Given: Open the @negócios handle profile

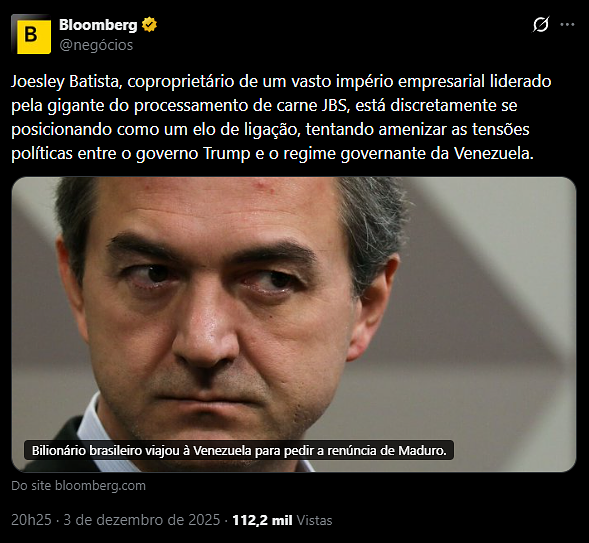Looking at the screenshot, I should 96,45.
